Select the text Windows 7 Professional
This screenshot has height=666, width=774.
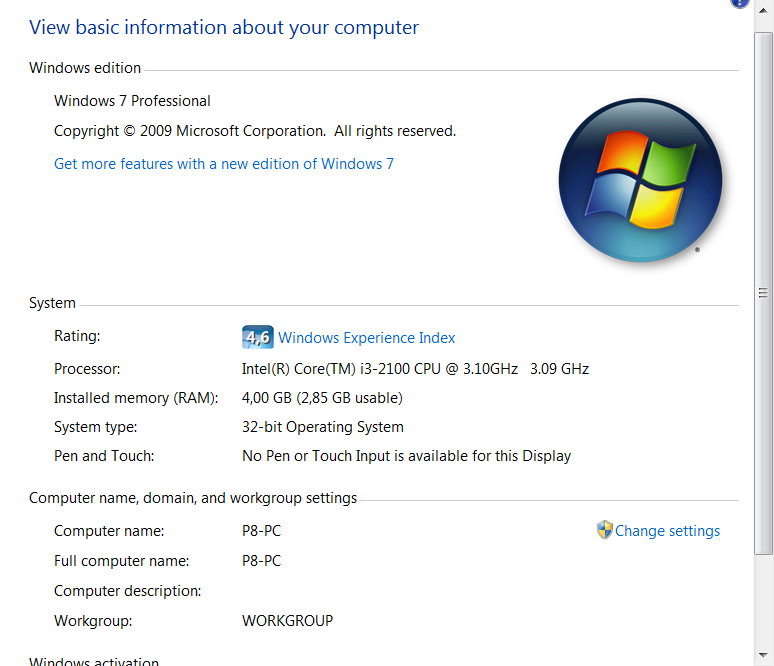[132, 101]
